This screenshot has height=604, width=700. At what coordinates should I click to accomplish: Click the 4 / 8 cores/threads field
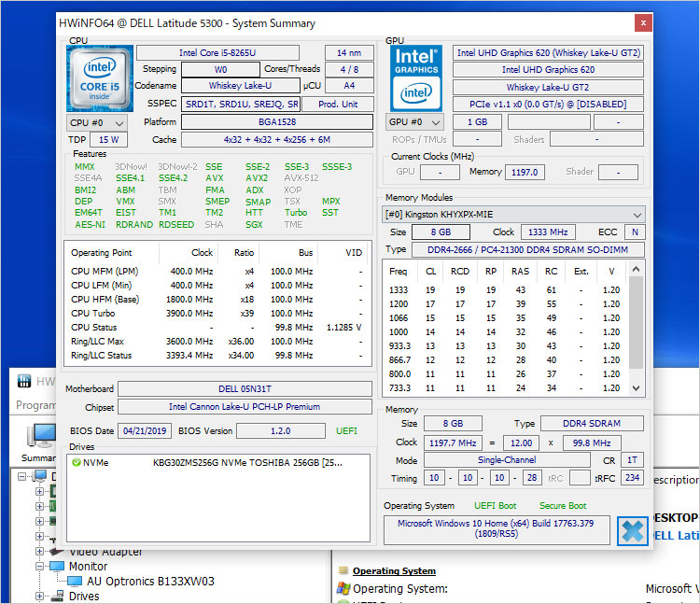(349, 69)
